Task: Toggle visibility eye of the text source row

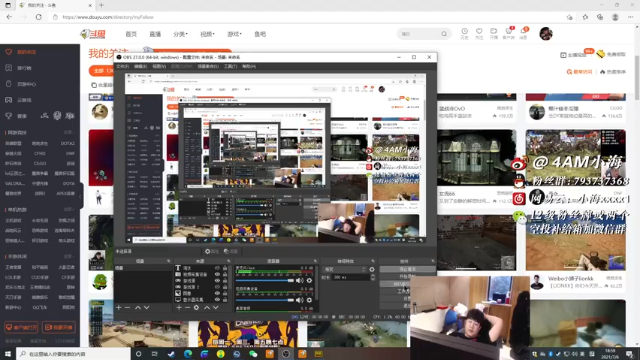Action: pyautogui.click(x=217, y=268)
